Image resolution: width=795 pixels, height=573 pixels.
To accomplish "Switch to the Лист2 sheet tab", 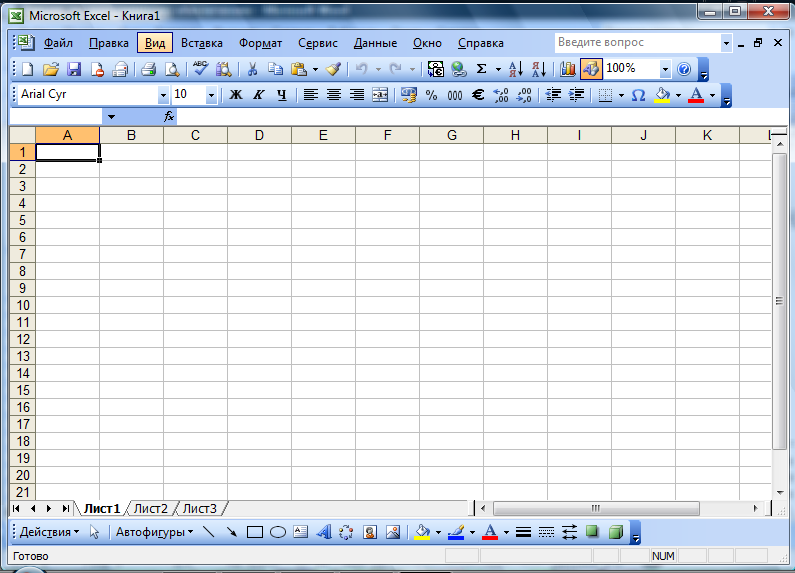I will pyautogui.click(x=151, y=508).
